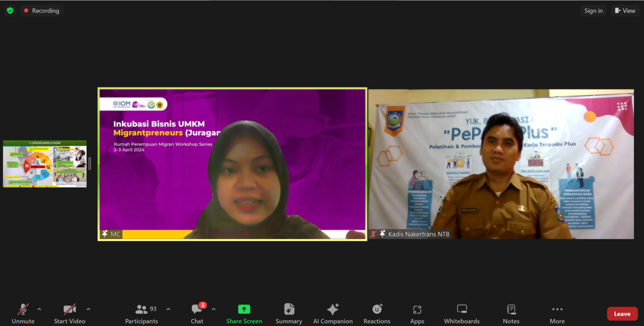Image resolution: width=644 pixels, height=326 pixels.
Task: Click the green encryption shield icon
Action: (10, 11)
